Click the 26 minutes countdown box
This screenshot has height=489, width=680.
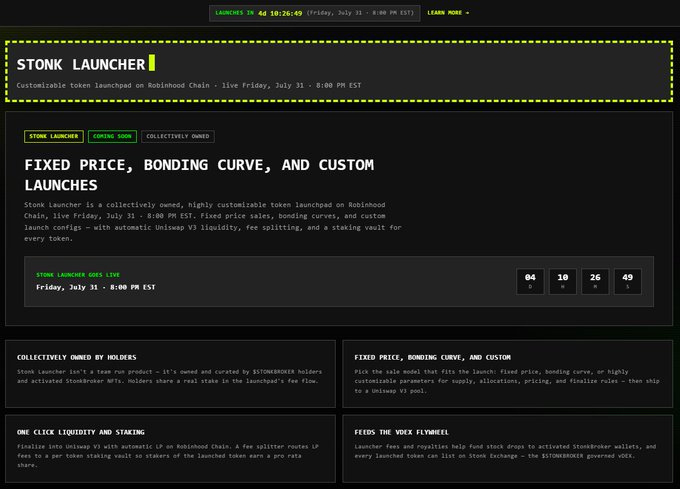click(x=595, y=281)
